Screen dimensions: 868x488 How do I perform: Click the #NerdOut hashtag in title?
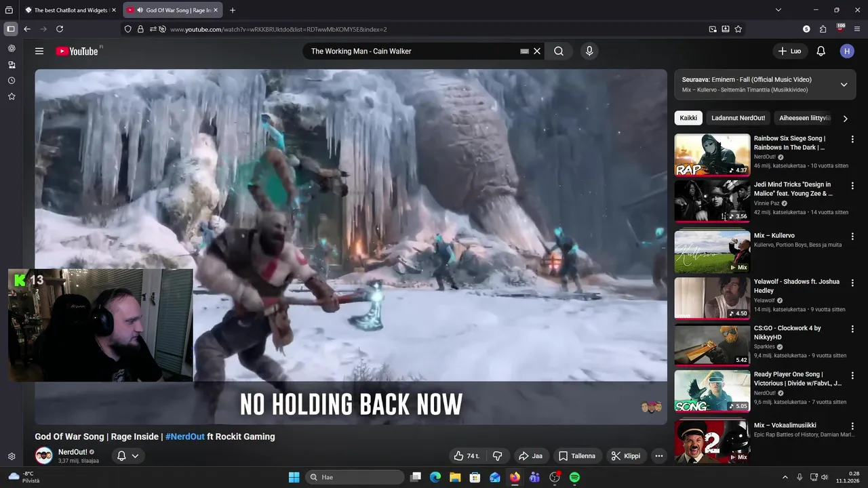(x=185, y=436)
